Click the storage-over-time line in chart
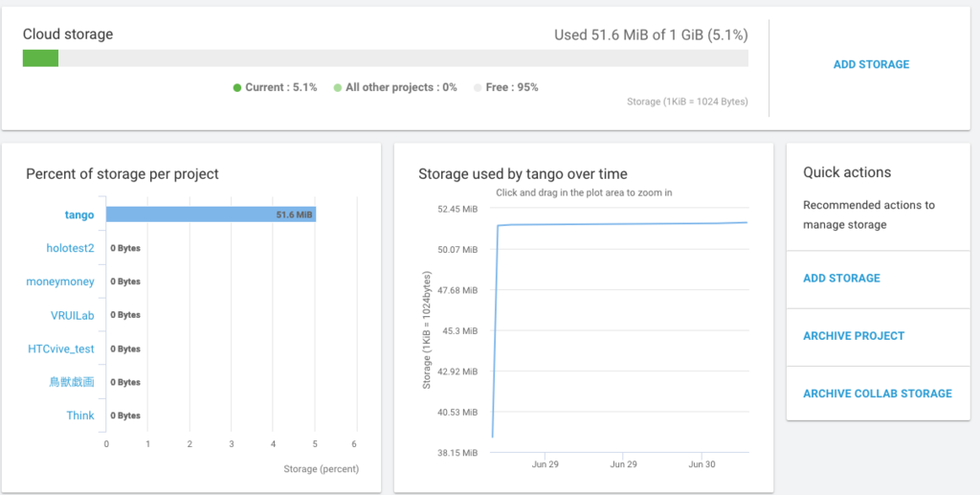This screenshot has height=495, width=980. point(622,224)
